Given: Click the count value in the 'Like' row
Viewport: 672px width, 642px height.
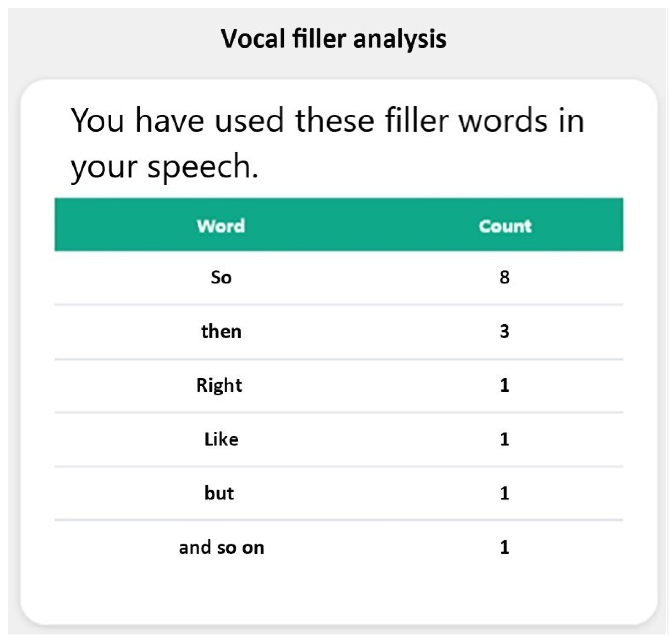Looking at the screenshot, I should [x=504, y=439].
